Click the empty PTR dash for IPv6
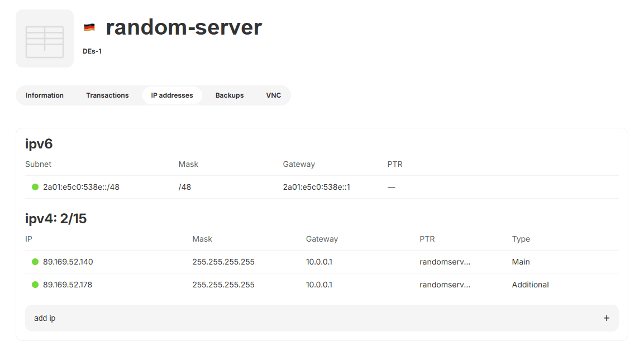This screenshot has width=644, height=346. coord(391,187)
